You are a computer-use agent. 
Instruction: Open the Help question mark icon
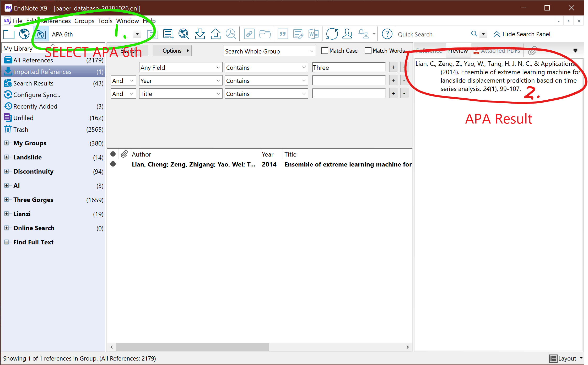click(387, 34)
